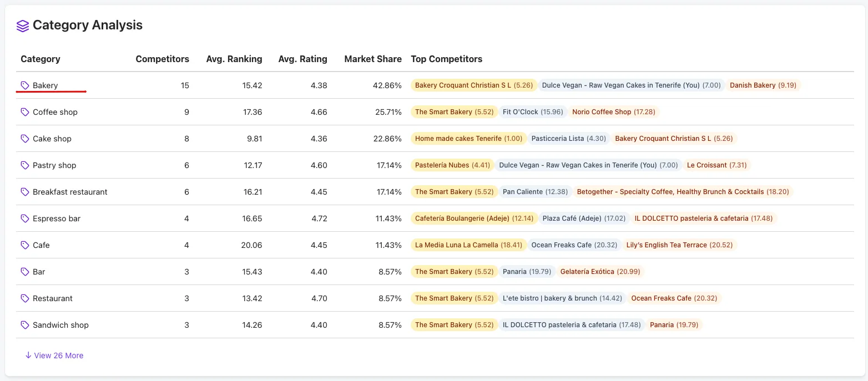Click IL DOLCETTO tag in Sandwich shop row
This screenshot has height=381, width=868.
click(572, 325)
